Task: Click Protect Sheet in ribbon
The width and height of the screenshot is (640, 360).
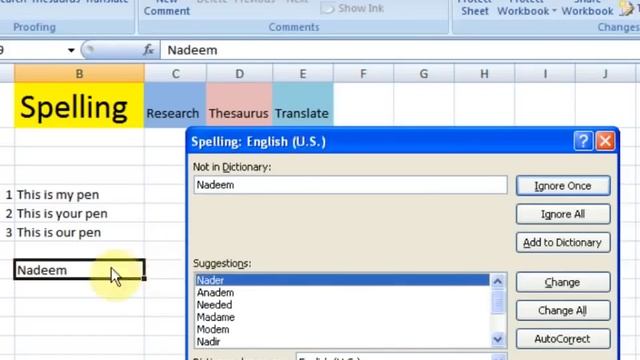Action: (x=474, y=7)
